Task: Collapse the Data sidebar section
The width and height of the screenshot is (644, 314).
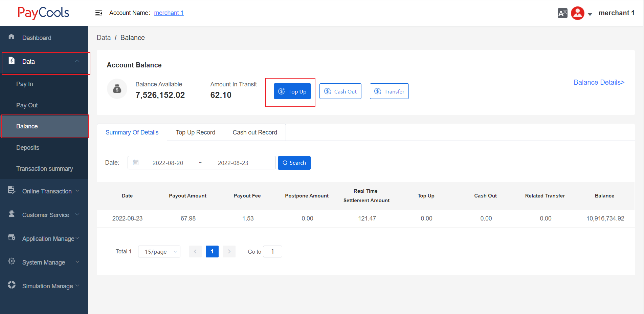Action: (77, 61)
